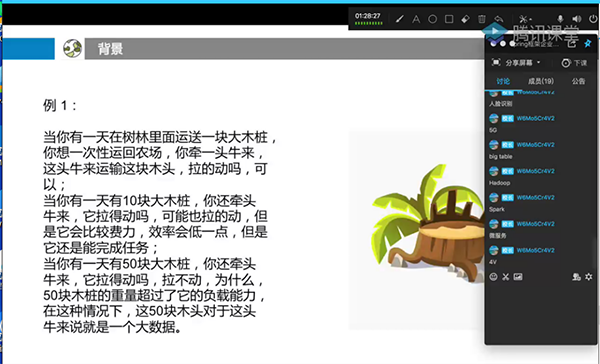Viewport: 600px width, 364px height.
Task: Choose the rectangle shape drawing tool
Action: [449, 19]
